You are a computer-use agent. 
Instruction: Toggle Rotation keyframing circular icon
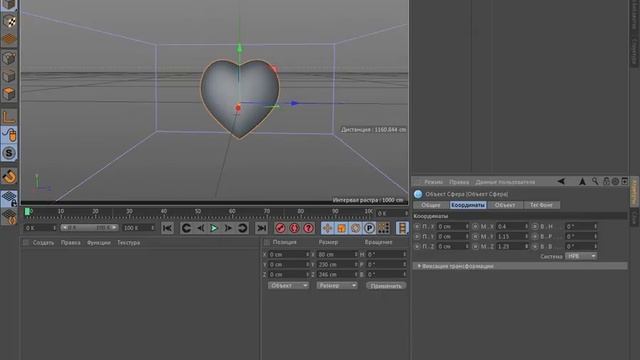click(x=356, y=228)
